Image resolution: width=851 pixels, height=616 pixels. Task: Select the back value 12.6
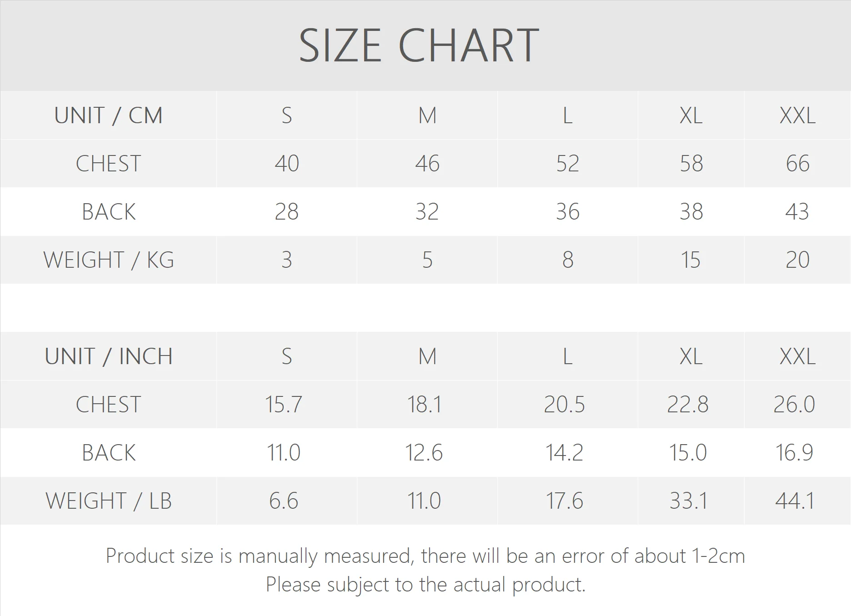pyautogui.click(x=424, y=453)
